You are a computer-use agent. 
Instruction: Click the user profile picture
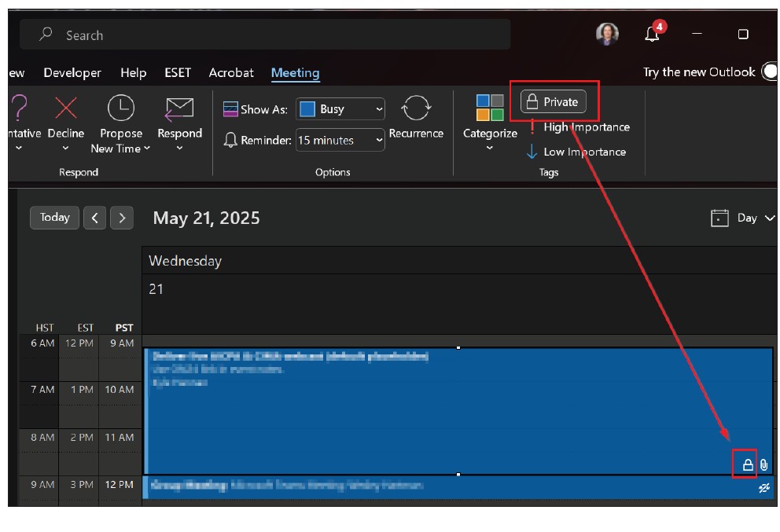607,34
